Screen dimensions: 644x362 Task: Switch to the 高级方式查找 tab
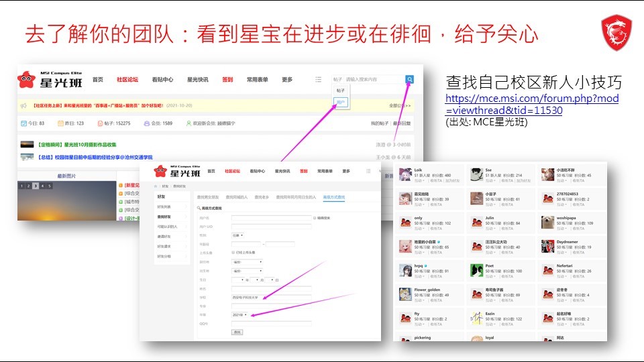pyautogui.click(x=334, y=197)
